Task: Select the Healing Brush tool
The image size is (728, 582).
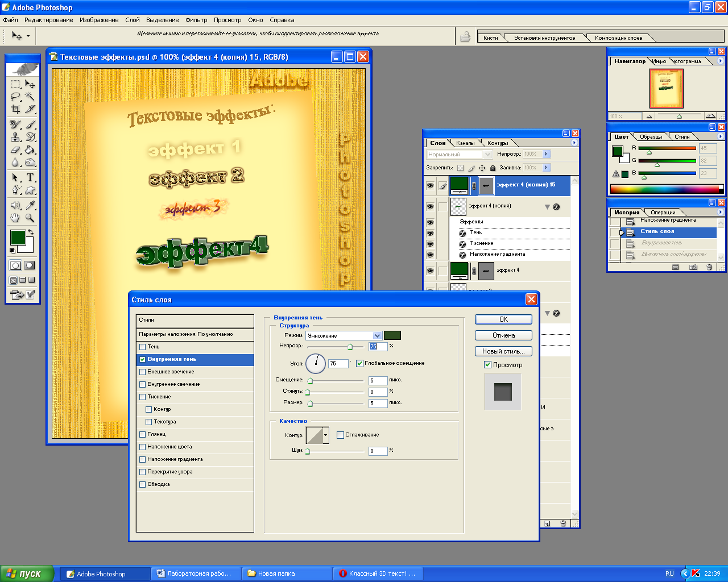Action: point(15,124)
